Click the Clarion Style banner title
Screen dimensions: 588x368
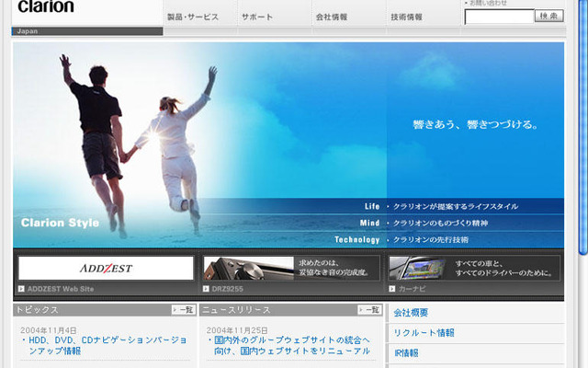60,223
